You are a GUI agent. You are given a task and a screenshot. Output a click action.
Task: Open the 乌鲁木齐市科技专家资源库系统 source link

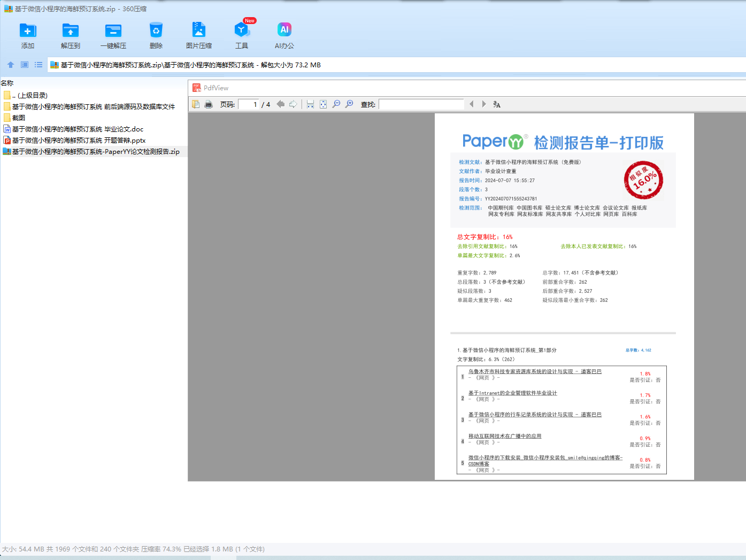535,371
